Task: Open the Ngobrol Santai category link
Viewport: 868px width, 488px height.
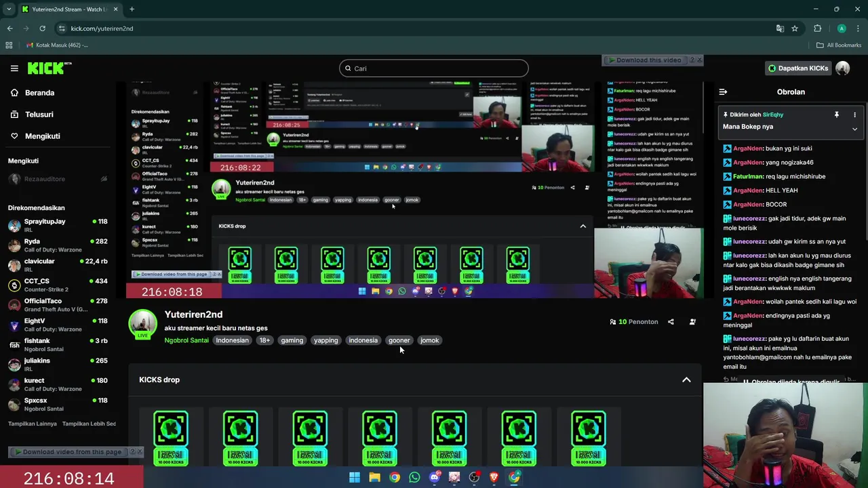Action: point(186,340)
